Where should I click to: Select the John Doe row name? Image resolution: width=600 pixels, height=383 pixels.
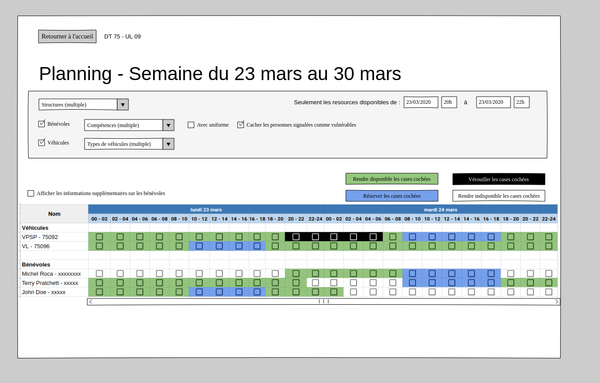click(x=44, y=292)
